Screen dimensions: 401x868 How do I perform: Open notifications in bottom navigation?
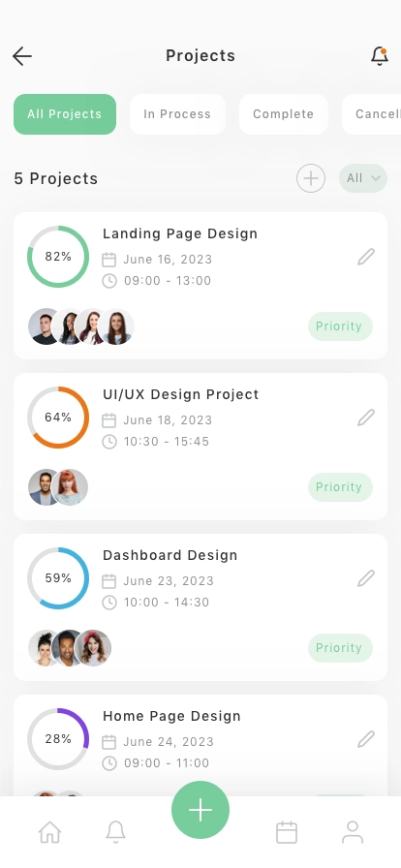point(116,832)
